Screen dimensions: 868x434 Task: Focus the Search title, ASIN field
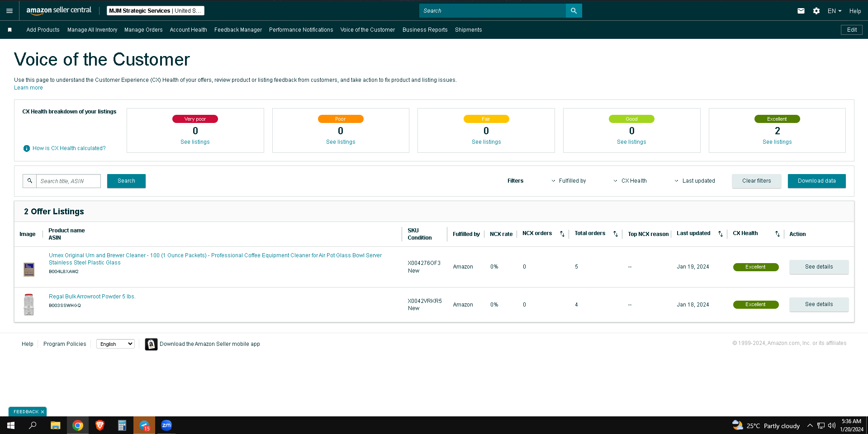click(x=68, y=181)
